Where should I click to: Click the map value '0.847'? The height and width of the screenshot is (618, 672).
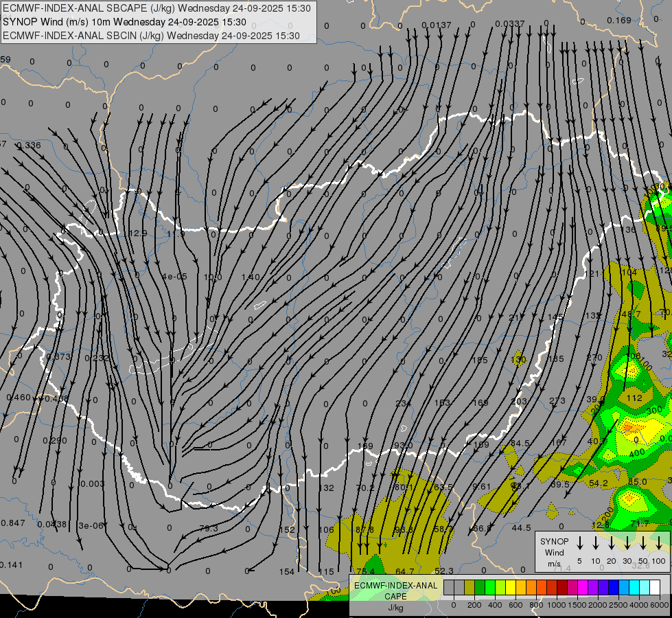pyautogui.click(x=13, y=523)
